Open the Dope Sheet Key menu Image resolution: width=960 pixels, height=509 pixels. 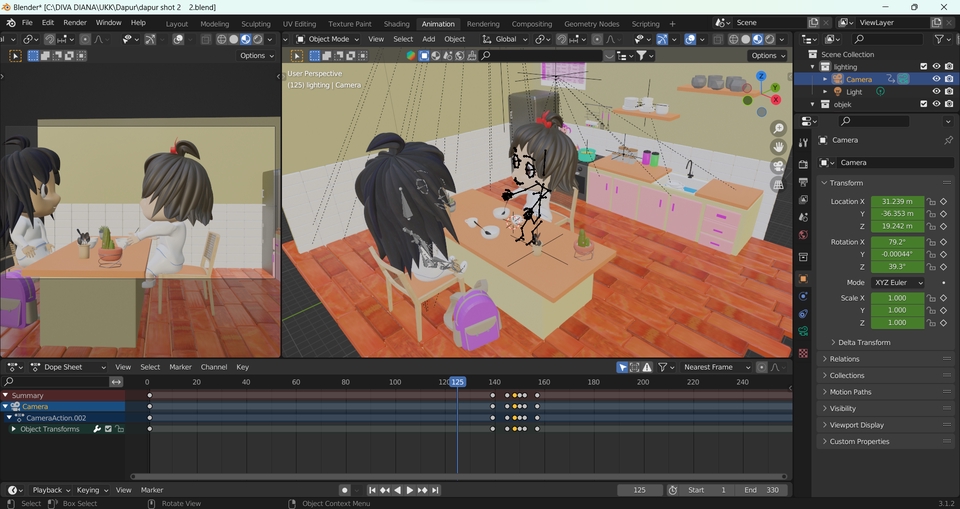[x=242, y=368]
